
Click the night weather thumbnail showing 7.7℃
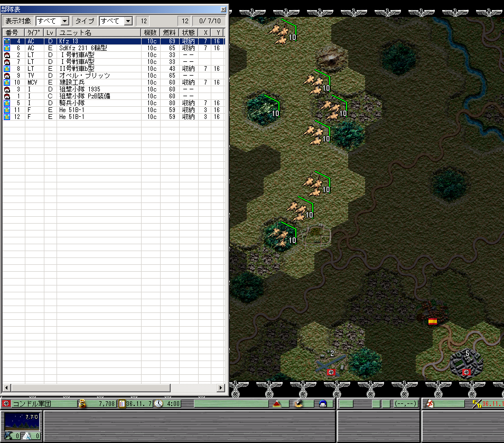coord(22,421)
